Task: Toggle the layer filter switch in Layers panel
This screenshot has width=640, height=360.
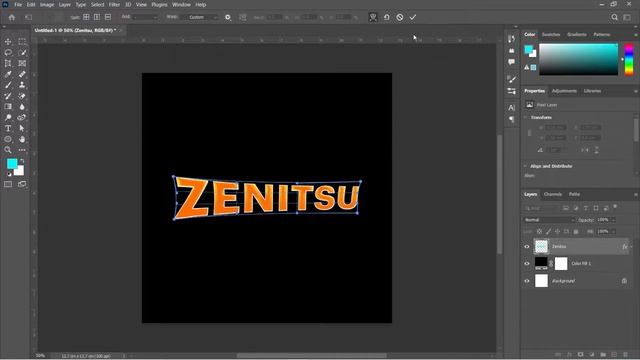Action: click(615, 207)
